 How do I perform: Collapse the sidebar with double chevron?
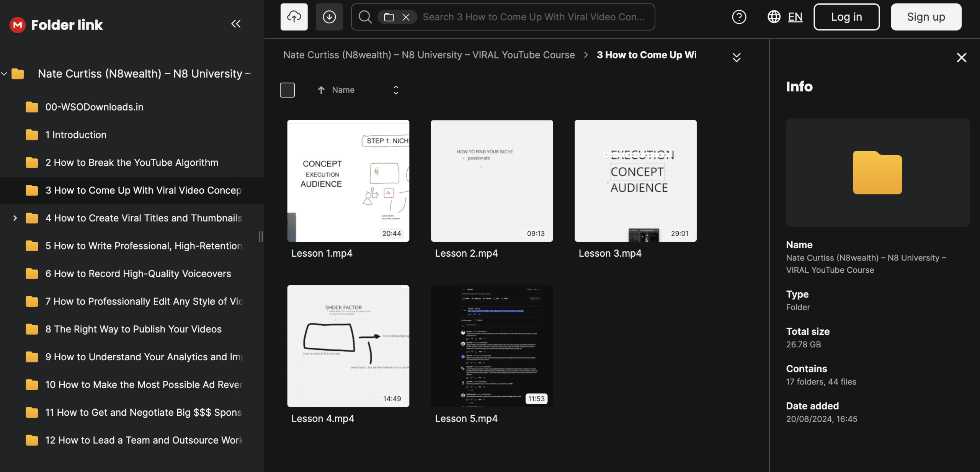[x=236, y=24]
